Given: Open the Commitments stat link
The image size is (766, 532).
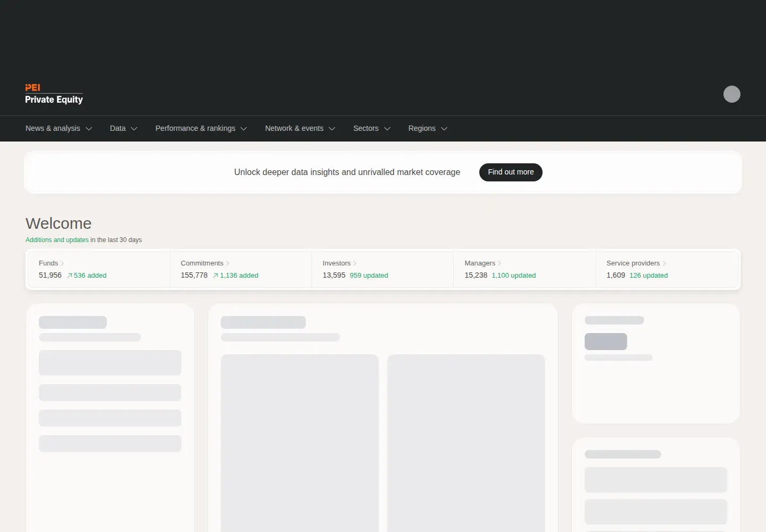Looking at the screenshot, I should click(205, 263).
